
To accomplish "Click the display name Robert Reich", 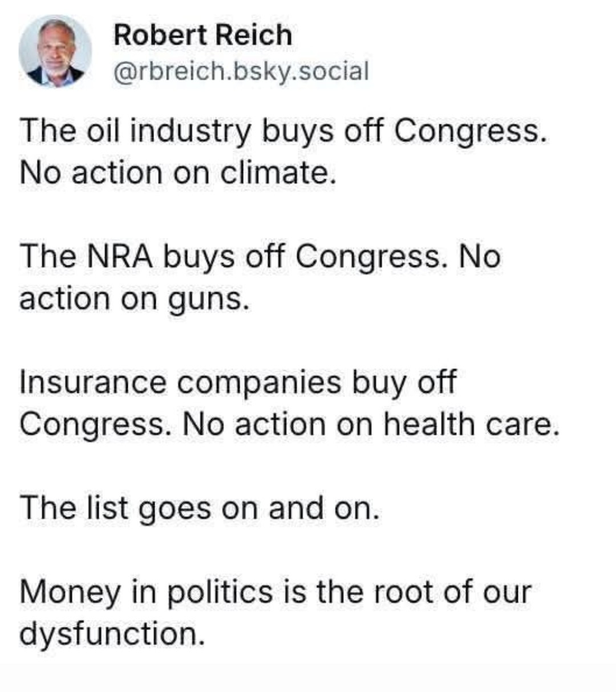I will (x=202, y=35).
